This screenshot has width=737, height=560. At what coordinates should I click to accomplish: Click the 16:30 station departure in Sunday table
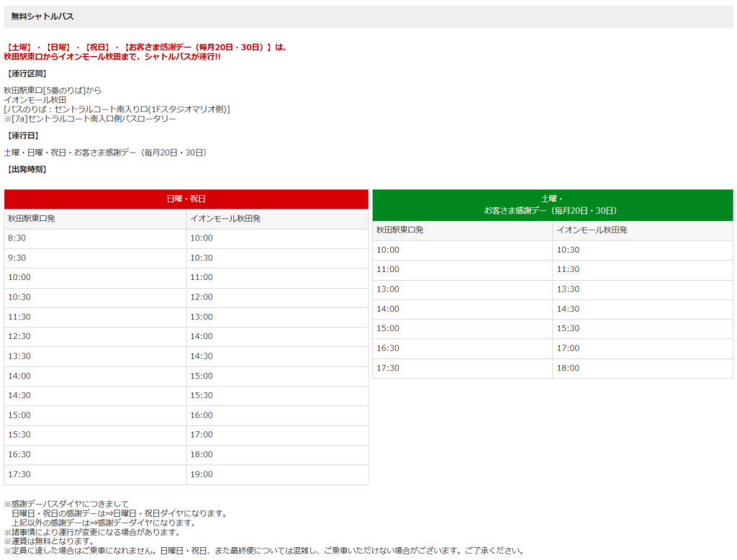coord(19,455)
